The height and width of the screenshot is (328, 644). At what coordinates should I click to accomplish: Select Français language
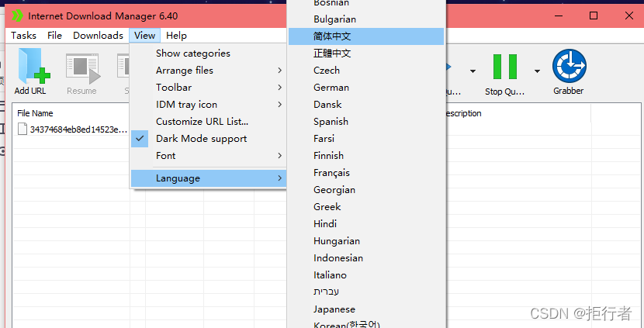[x=366, y=173]
